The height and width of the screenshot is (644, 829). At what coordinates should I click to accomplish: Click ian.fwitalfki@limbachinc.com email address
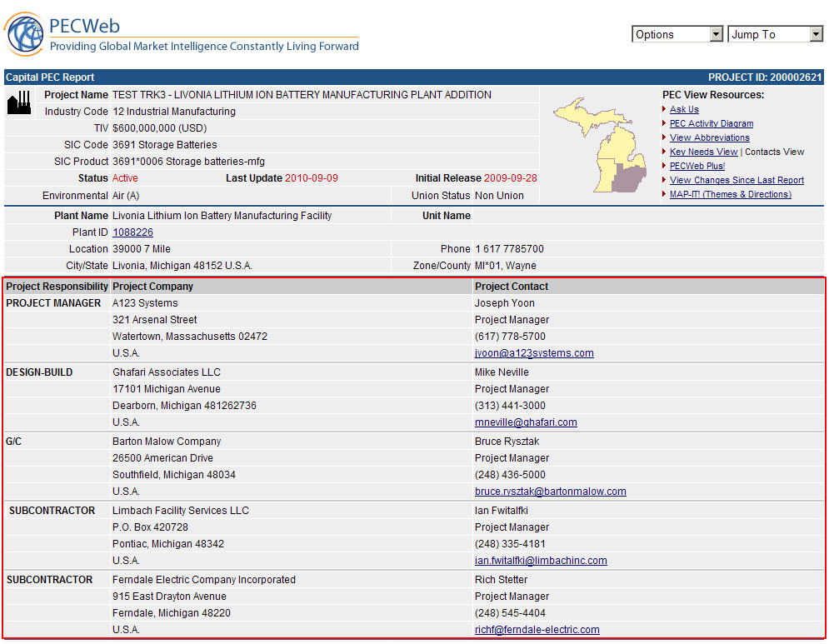541,561
